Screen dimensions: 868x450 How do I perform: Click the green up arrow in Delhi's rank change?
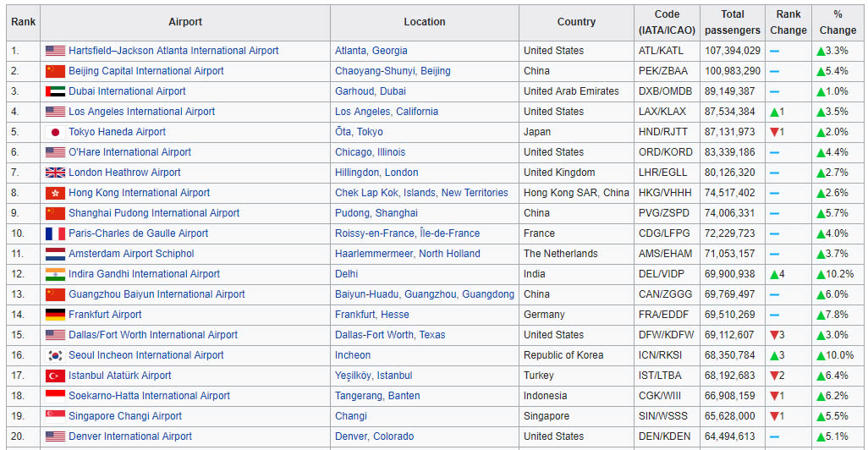774,274
